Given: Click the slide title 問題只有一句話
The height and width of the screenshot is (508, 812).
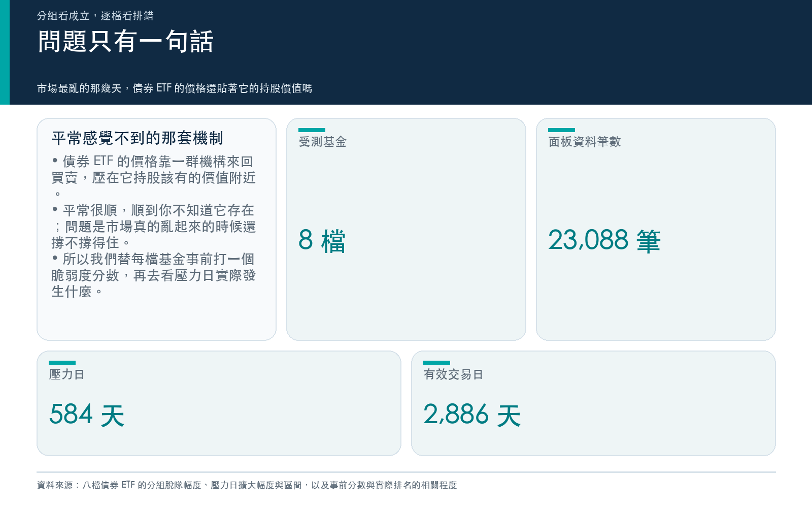Looking at the screenshot, I should (x=126, y=42).
